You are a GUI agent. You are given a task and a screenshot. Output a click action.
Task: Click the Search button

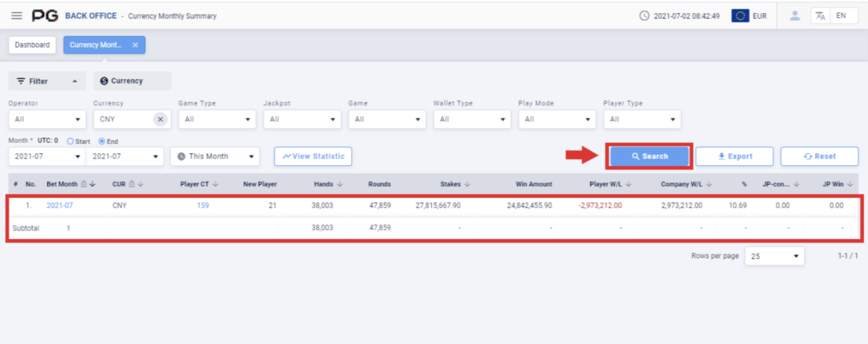coord(649,156)
